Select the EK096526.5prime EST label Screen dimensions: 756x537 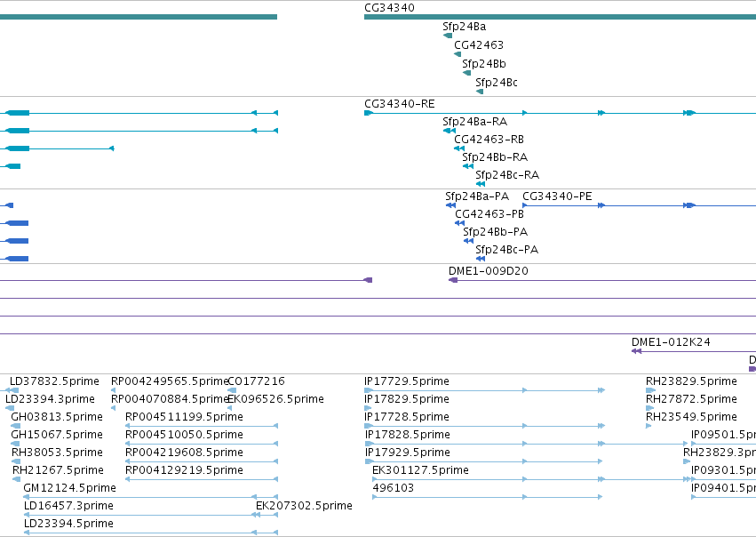click(275, 399)
